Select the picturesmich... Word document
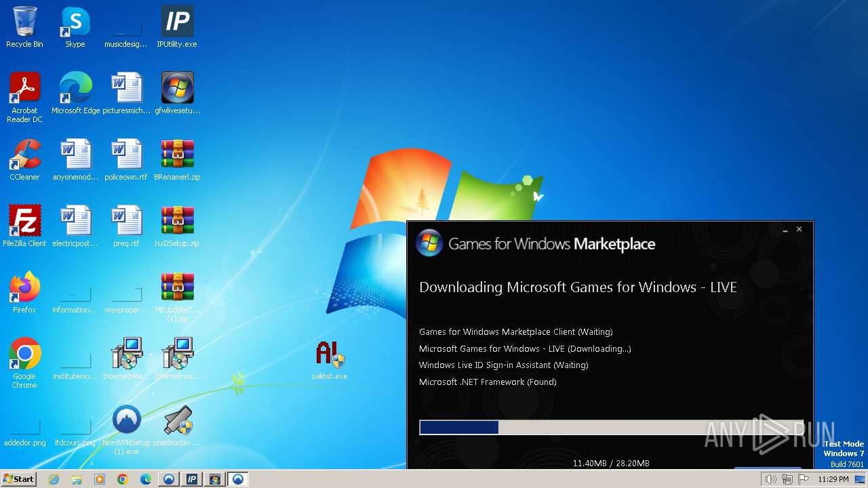 coord(126,94)
